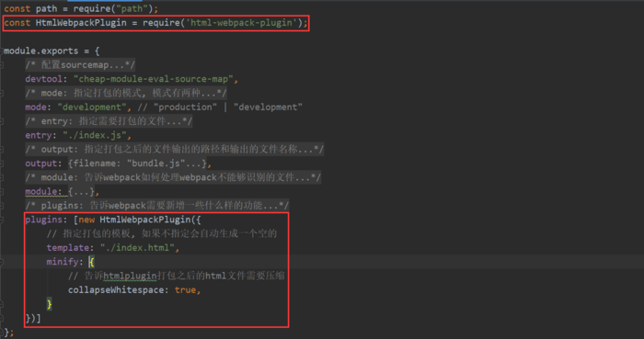Click the entry property key
This screenshot has height=339, width=644.
tap(39, 135)
